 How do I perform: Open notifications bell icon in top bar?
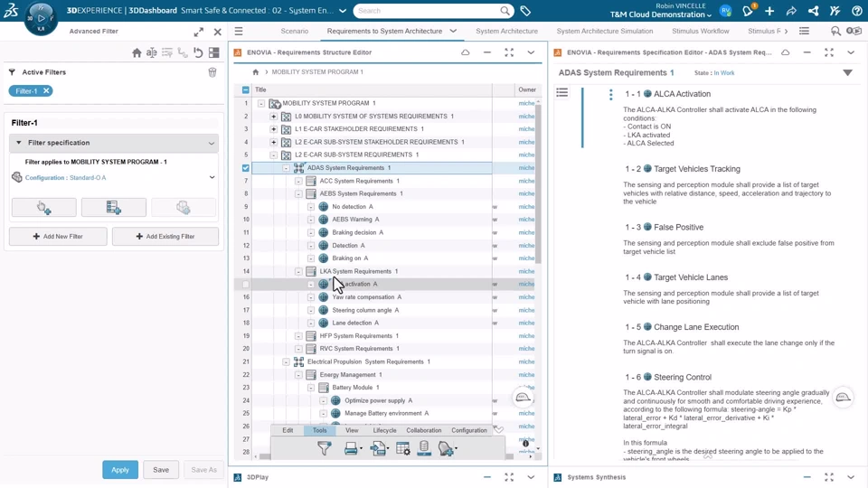point(748,11)
